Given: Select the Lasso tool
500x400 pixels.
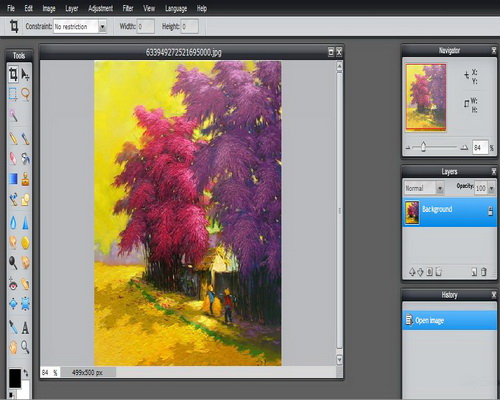Looking at the screenshot, I should pyautogui.click(x=25, y=94).
